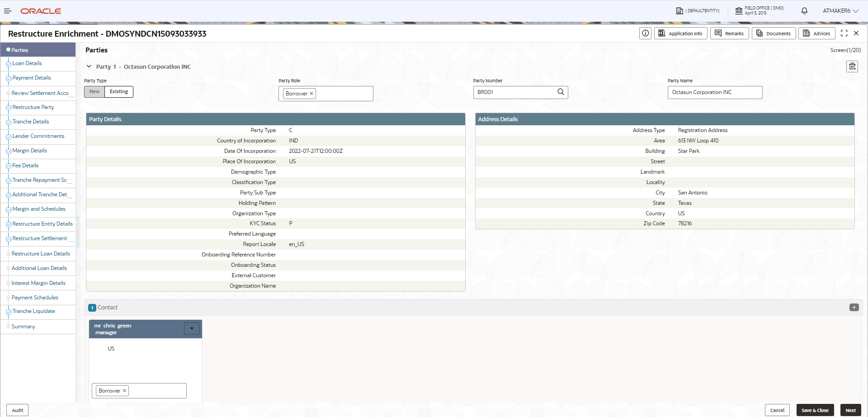868x417 pixels.
Task: Go to Next screen
Action: [x=850, y=410]
